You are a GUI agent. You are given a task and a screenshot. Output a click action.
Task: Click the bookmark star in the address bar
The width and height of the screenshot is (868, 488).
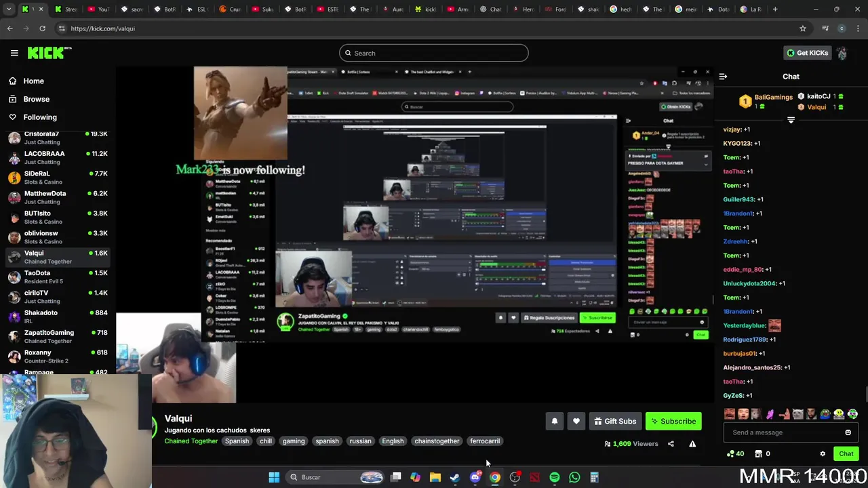(803, 28)
